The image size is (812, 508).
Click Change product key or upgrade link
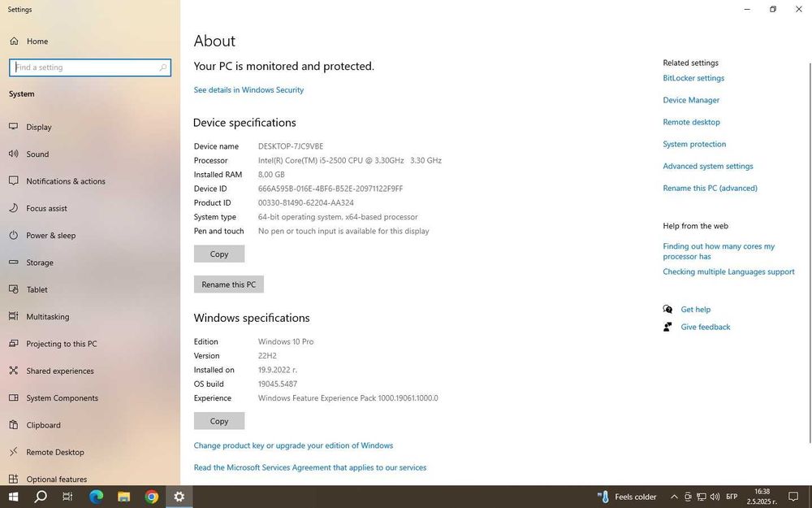pos(293,445)
